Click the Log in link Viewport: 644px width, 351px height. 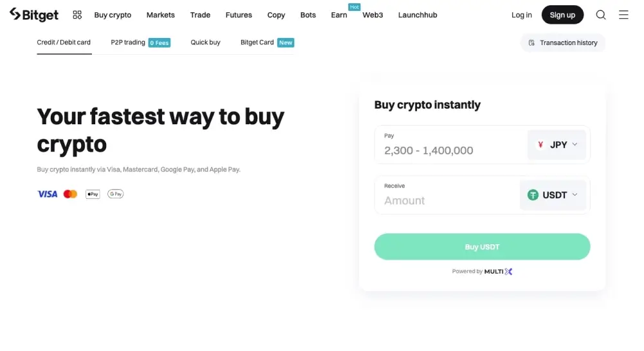click(x=522, y=15)
